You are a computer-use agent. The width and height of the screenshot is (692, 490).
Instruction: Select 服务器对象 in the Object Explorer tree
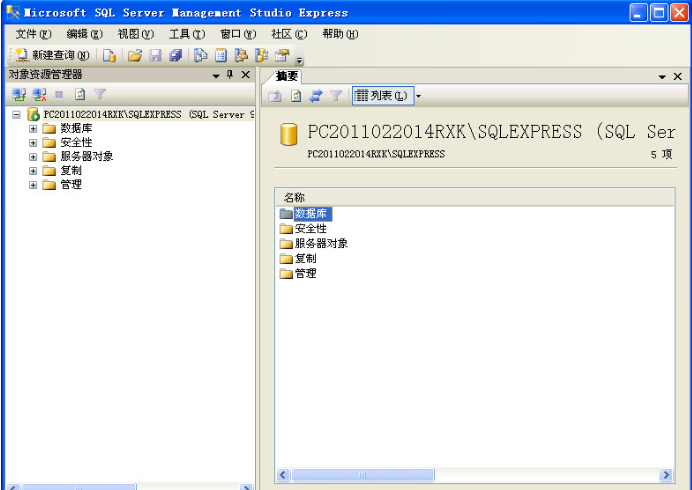pos(86,156)
